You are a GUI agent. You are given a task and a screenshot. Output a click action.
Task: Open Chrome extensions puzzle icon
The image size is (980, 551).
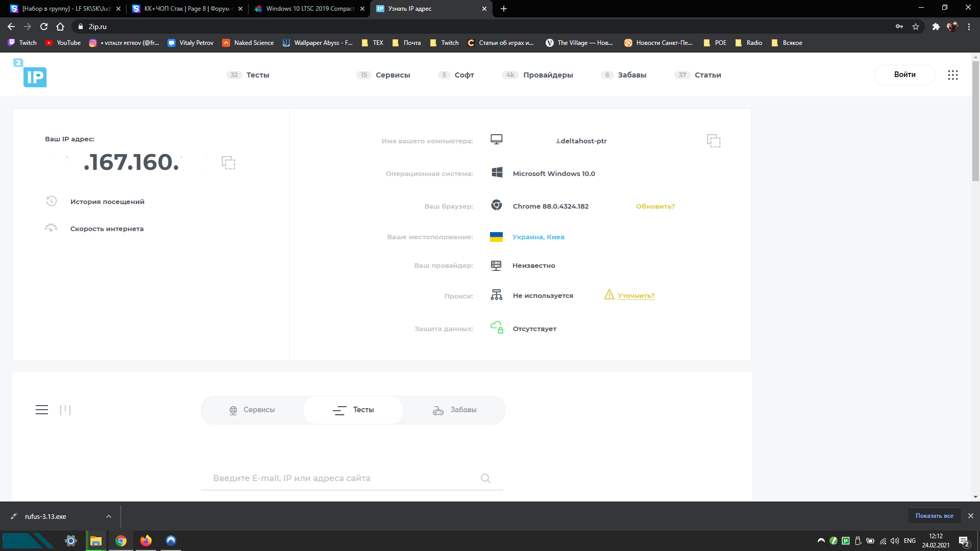936,27
